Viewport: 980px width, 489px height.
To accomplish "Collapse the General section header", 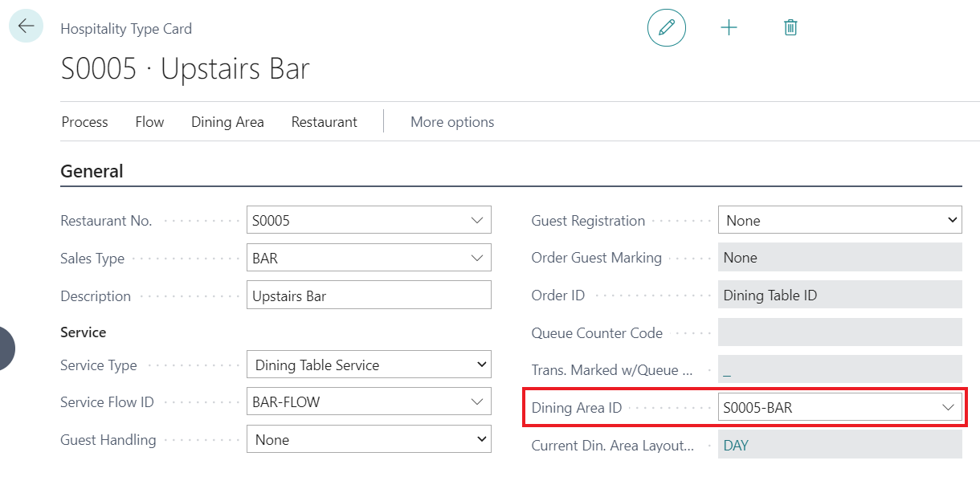I will [x=92, y=172].
